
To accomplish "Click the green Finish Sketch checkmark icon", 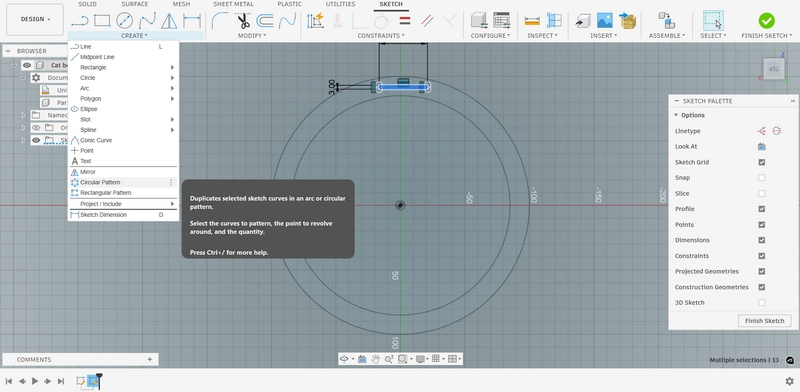I will pyautogui.click(x=766, y=21).
